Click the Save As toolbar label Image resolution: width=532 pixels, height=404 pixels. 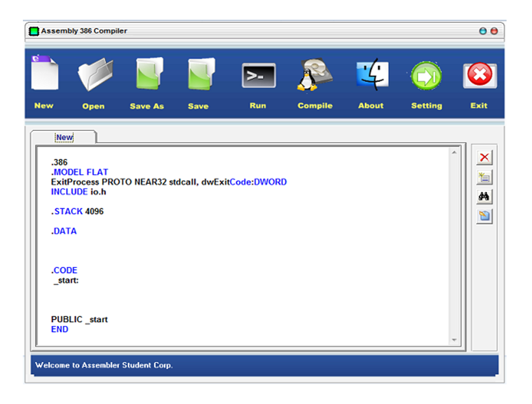(x=147, y=106)
